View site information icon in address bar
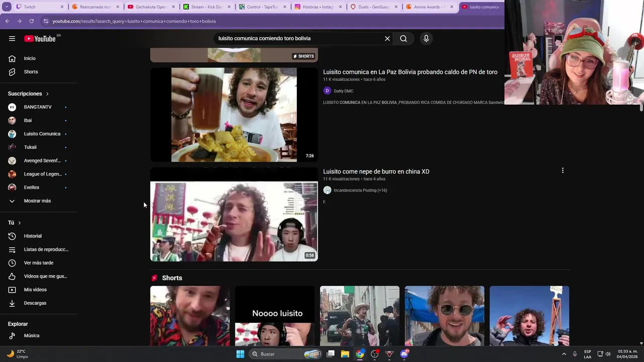This screenshot has height=362, width=644. 46,21
